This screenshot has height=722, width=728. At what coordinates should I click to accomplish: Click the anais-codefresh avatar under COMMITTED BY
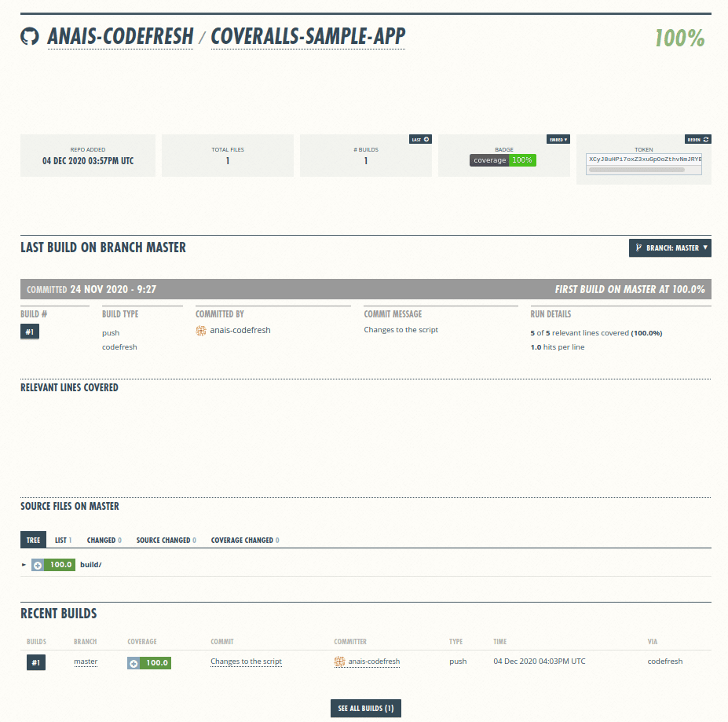pos(202,330)
